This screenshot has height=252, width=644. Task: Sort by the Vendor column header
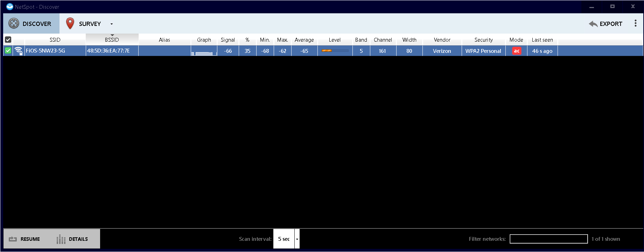pos(442,40)
